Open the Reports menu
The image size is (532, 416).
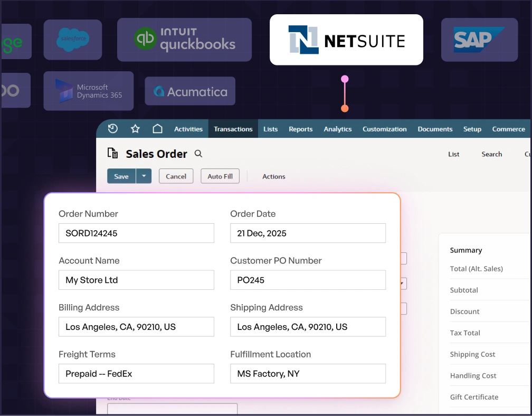coord(300,129)
